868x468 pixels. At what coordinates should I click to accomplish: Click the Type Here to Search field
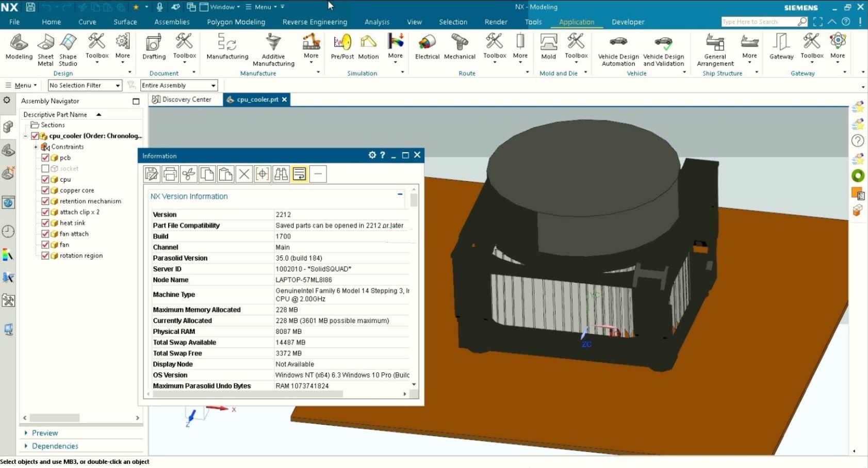tap(758, 22)
